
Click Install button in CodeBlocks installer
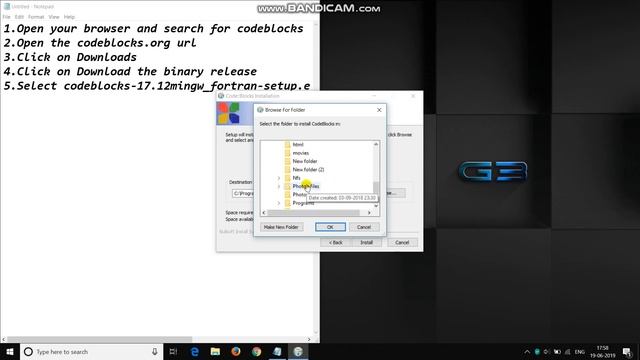[366, 242]
